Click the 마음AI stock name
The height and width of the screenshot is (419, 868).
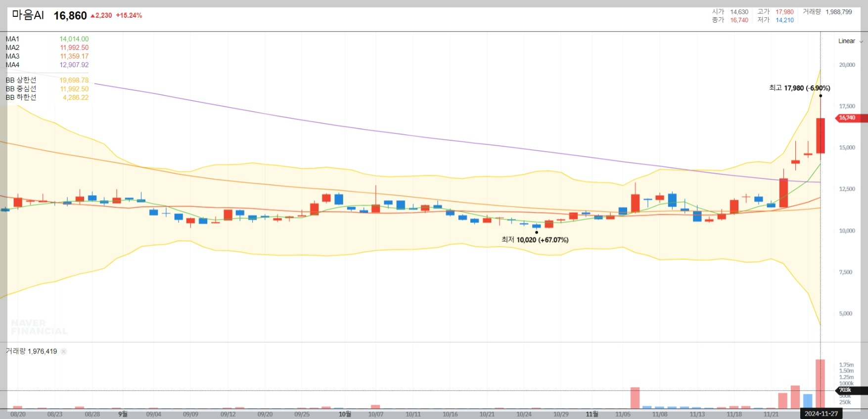[x=28, y=15]
